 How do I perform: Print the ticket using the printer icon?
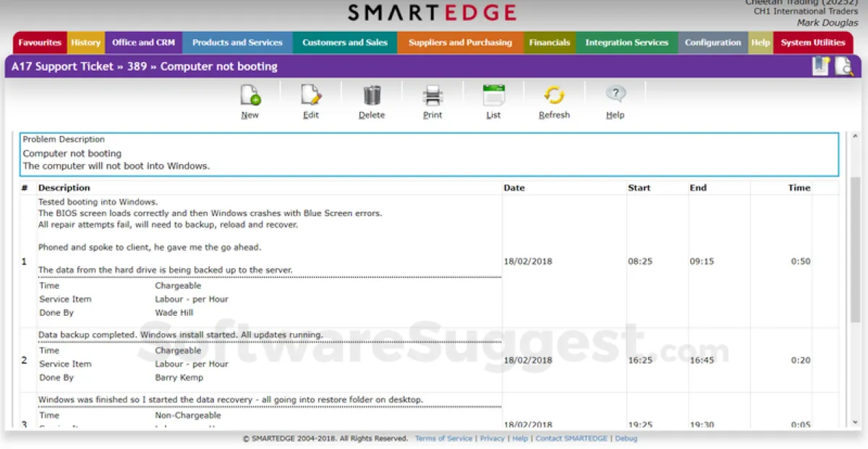[433, 95]
